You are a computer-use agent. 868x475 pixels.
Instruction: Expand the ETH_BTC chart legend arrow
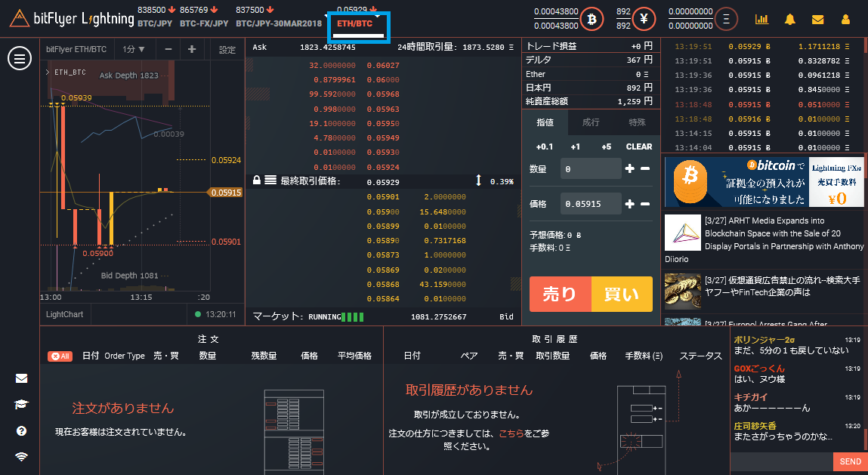[48, 72]
